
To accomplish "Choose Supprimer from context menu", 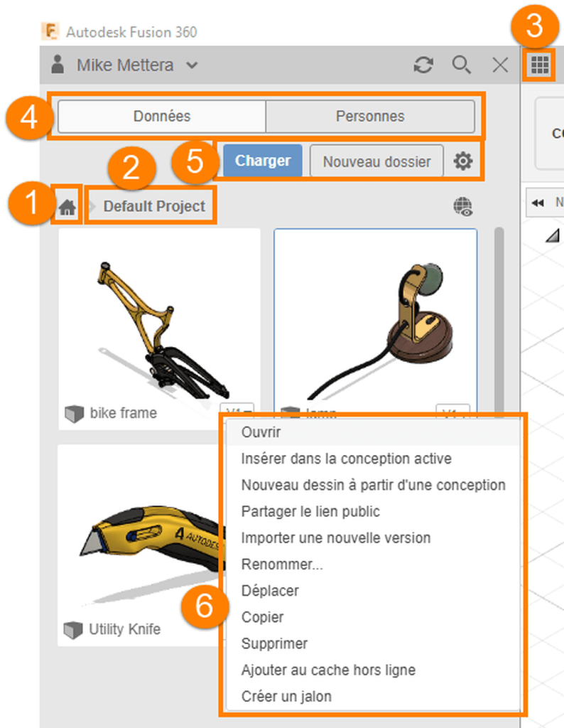I will pos(373,644).
